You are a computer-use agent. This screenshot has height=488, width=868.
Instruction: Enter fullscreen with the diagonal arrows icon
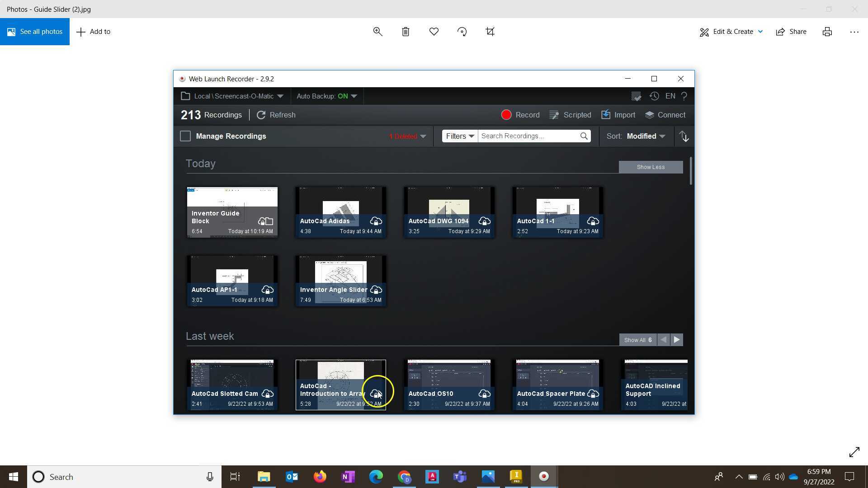[x=854, y=452]
